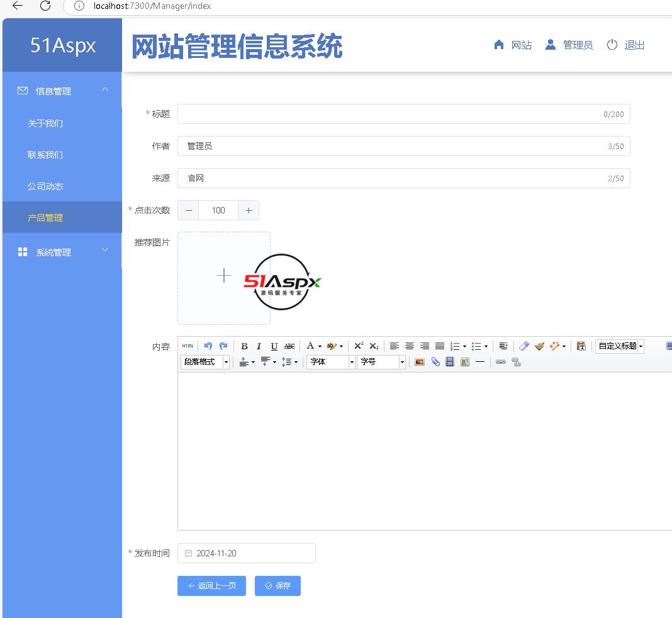
Task: Open the 字体 font family dropdown
Action: click(330, 362)
